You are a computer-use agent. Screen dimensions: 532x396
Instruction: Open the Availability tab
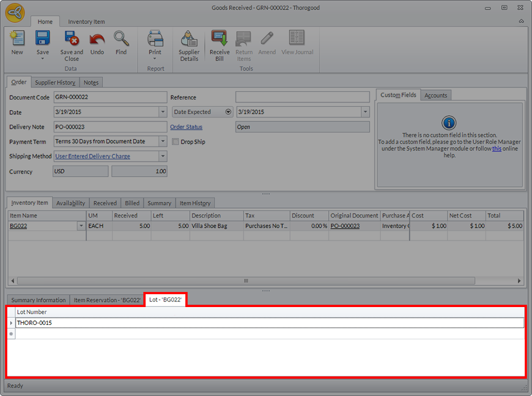pos(71,203)
